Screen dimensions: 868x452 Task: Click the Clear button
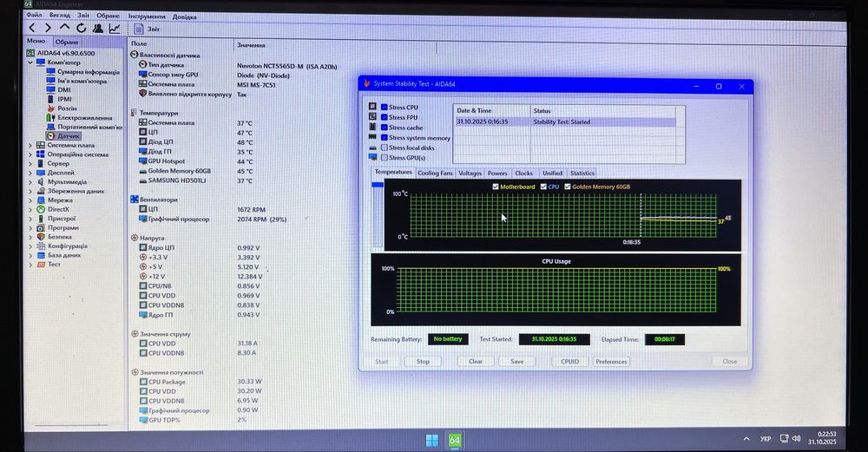point(476,361)
